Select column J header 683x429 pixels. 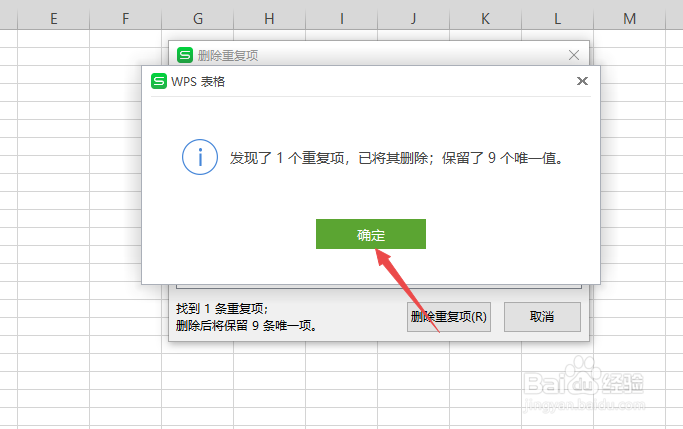click(x=413, y=19)
